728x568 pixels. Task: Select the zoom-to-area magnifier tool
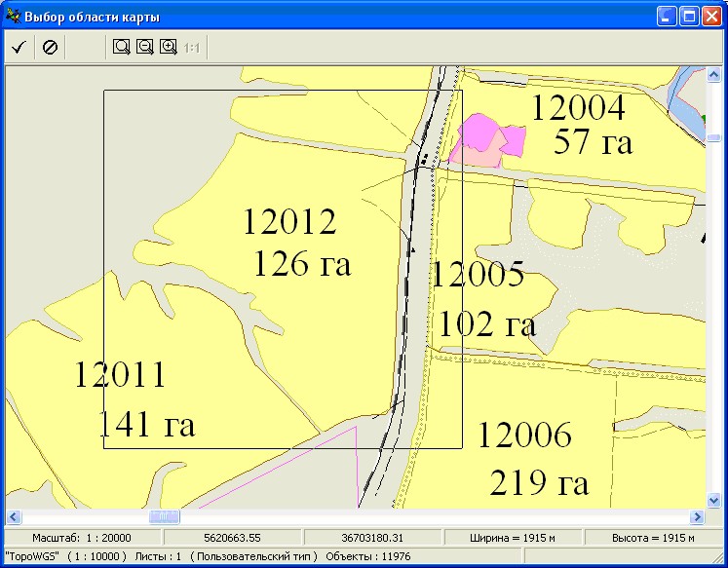[x=122, y=47]
